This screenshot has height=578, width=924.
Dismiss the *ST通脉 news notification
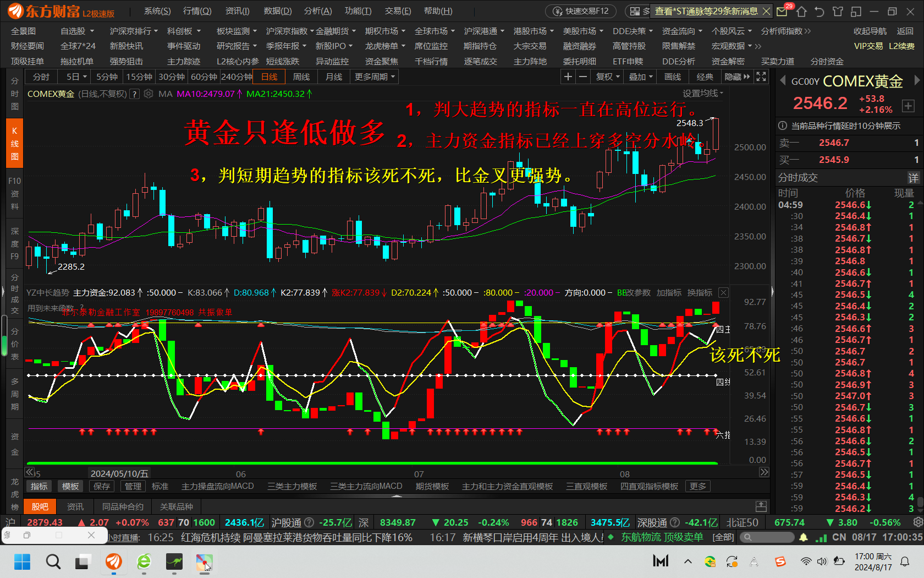[x=766, y=11]
